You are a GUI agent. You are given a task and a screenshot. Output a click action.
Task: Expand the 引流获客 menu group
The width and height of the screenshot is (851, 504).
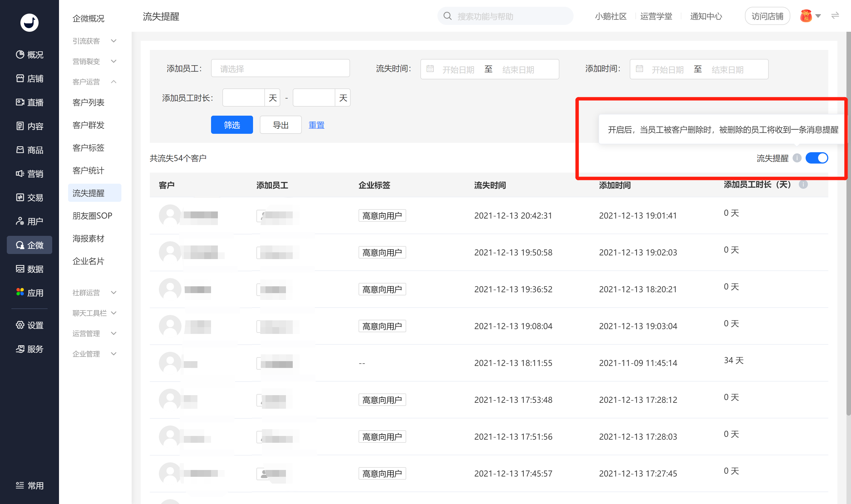coord(94,41)
